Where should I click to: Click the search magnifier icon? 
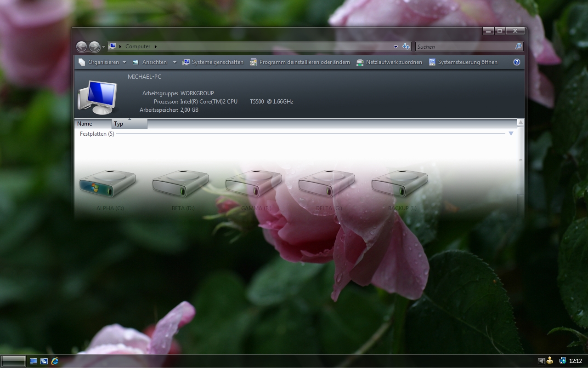[x=519, y=46]
